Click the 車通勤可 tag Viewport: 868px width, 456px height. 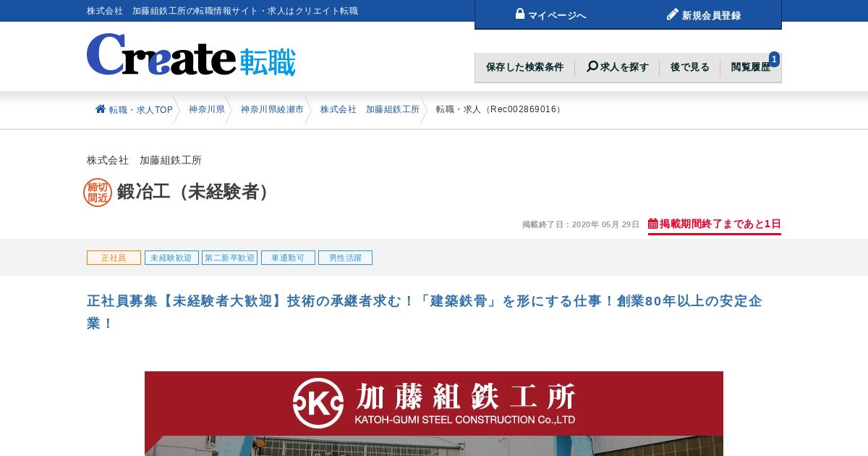pyautogui.click(x=288, y=258)
